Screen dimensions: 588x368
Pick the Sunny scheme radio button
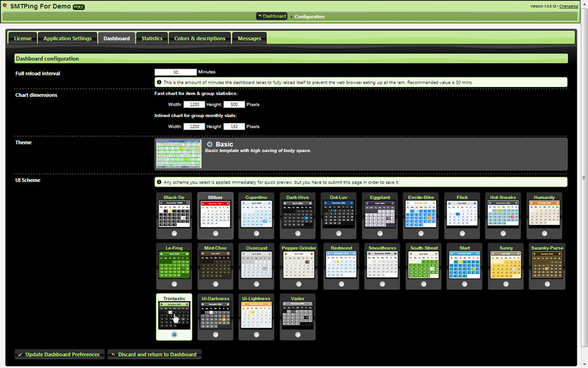coord(506,284)
